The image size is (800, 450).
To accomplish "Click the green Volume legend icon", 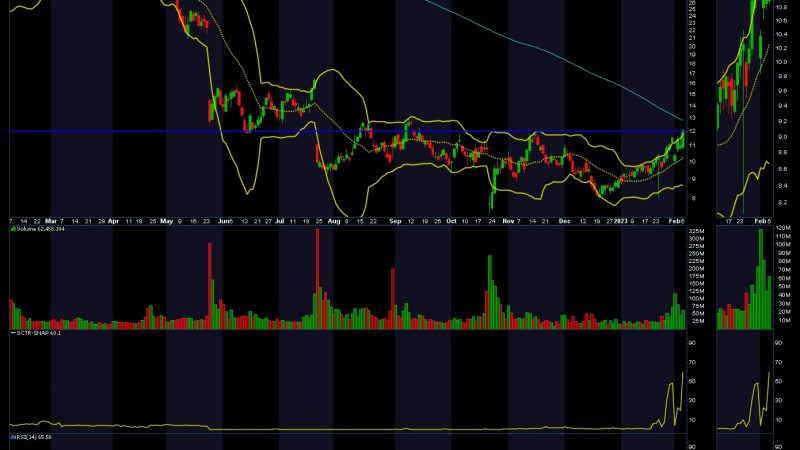I will pos(12,230).
